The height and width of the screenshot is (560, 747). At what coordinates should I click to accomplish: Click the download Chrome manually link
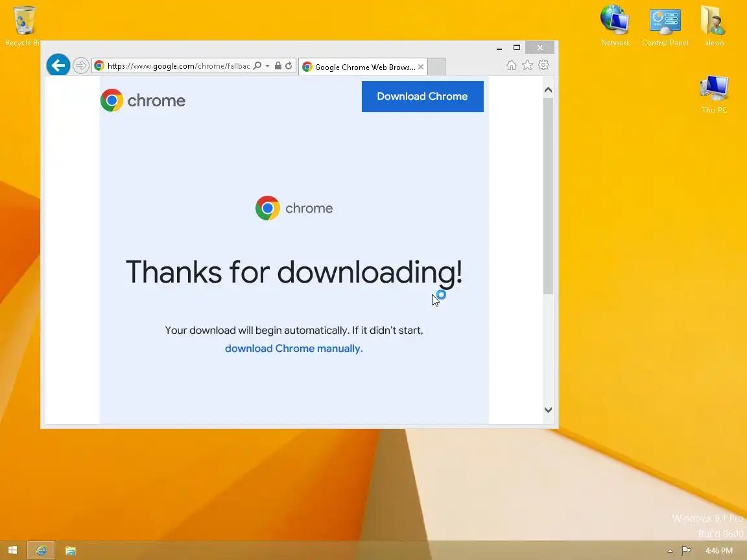pyautogui.click(x=294, y=349)
